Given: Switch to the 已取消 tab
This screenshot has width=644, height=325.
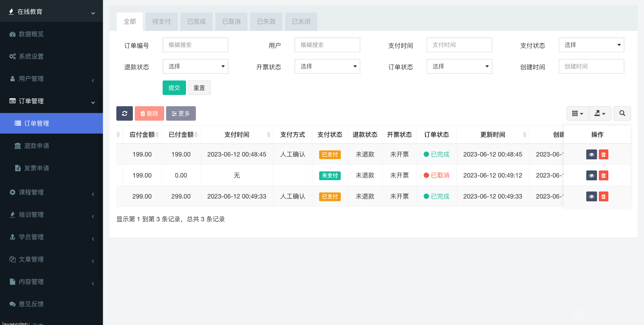Looking at the screenshot, I should [x=231, y=21].
